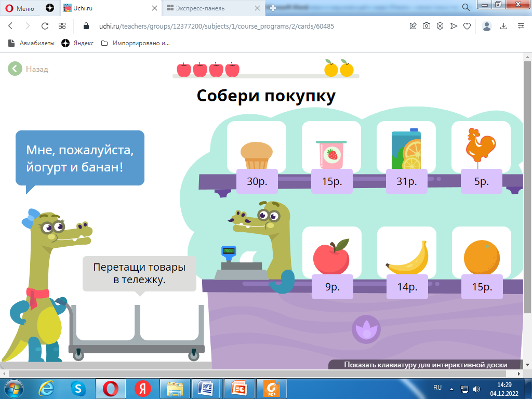Click the address bar URL field

(x=239, y=26)
